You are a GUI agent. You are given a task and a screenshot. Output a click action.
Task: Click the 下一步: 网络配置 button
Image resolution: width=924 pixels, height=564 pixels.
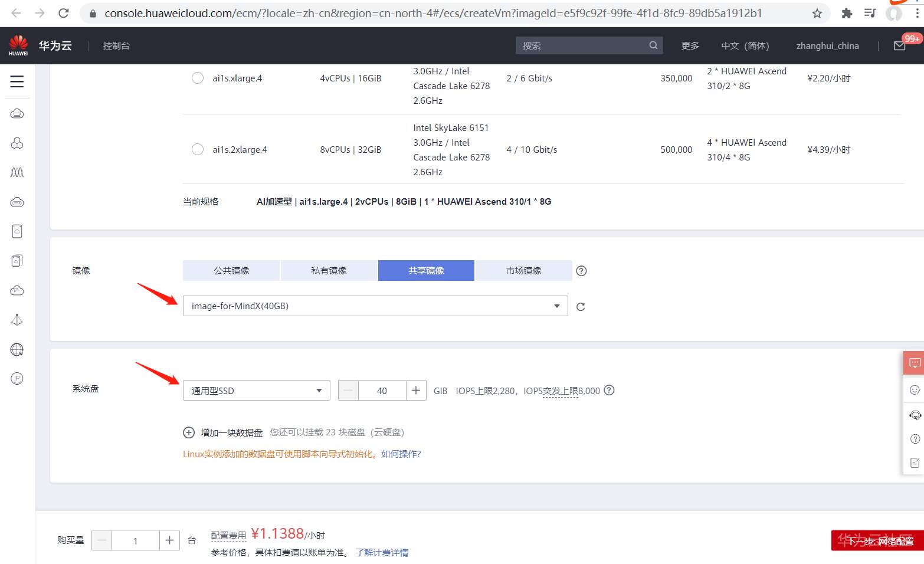[x=877, y=540]
